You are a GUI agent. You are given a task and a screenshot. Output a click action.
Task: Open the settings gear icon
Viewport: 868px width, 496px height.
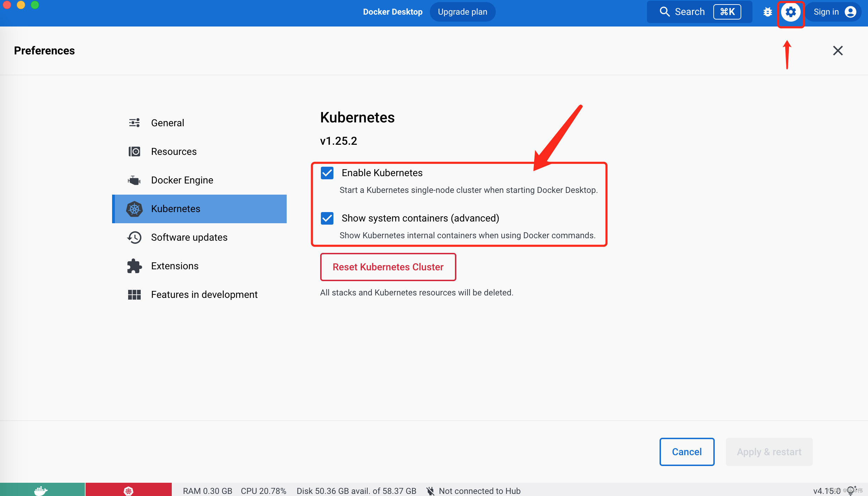click(790, 12)
